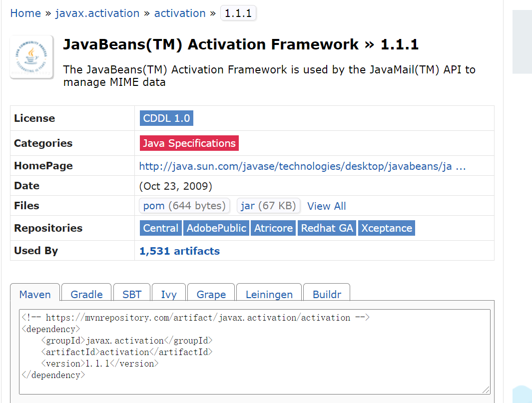532x403 pixels.
Task: Download the pom (644 bytes) file
Action: pos(184,206)
